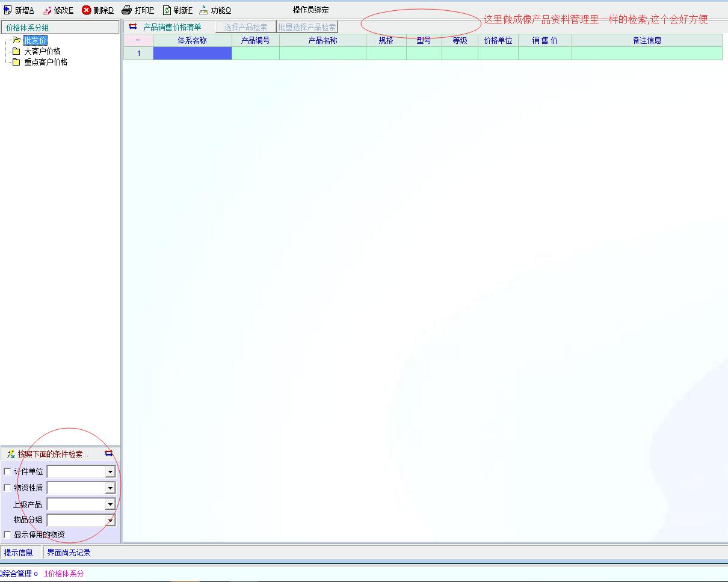Screen dimensions: 728x582
Task: Click the 新增 (Add) toolbar icon
Action: point(8,10)
